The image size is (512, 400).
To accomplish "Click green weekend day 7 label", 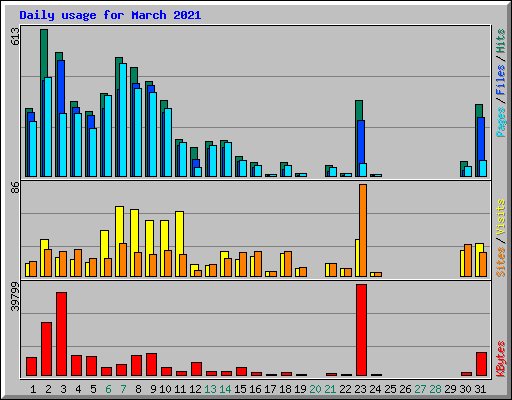I will (x=123, y=389).
